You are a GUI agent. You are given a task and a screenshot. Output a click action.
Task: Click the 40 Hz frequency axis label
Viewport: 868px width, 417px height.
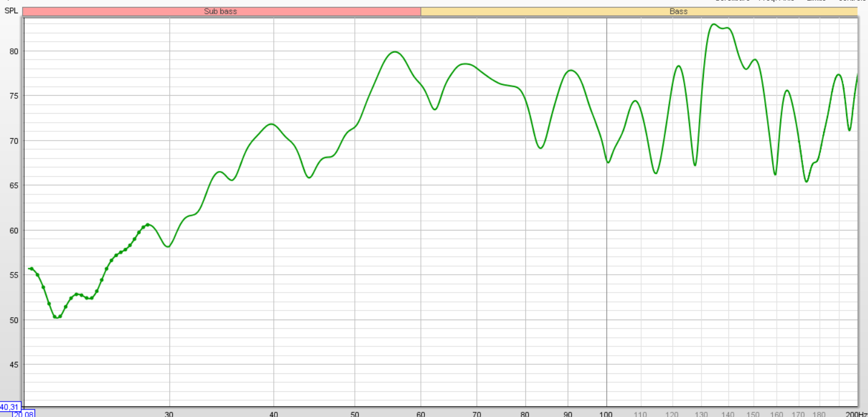(274, 414)
